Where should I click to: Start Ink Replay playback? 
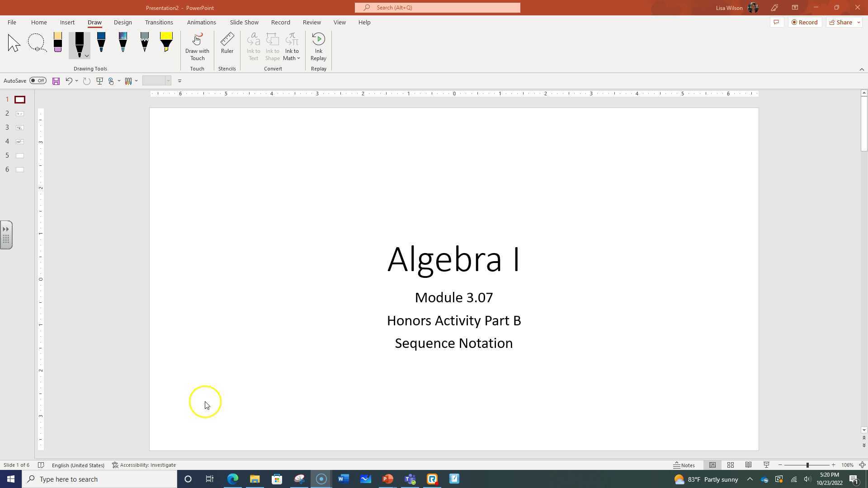(x=319, y=47)
